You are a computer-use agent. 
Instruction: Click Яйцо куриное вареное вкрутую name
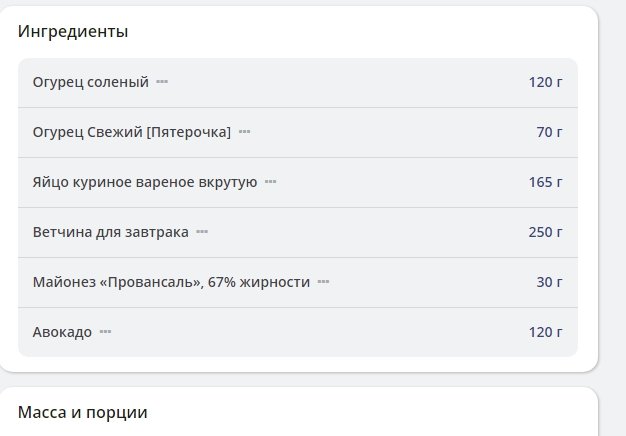145,182
